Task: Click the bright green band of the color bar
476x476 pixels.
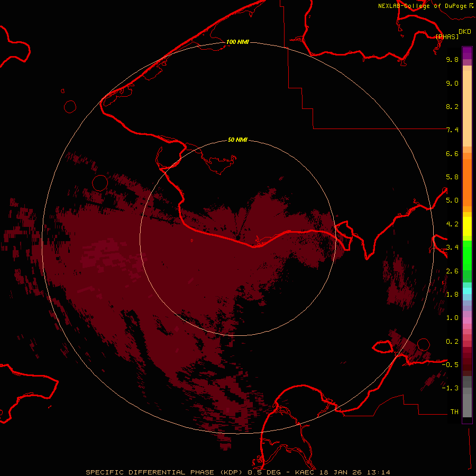Action: (x=467, y=255)
